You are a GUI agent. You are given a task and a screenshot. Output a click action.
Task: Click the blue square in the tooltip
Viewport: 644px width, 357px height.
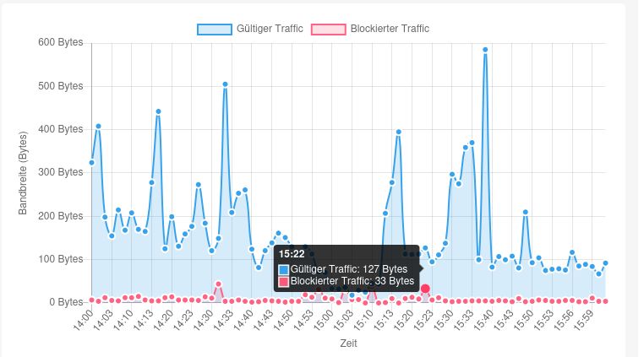coord(283,269)
